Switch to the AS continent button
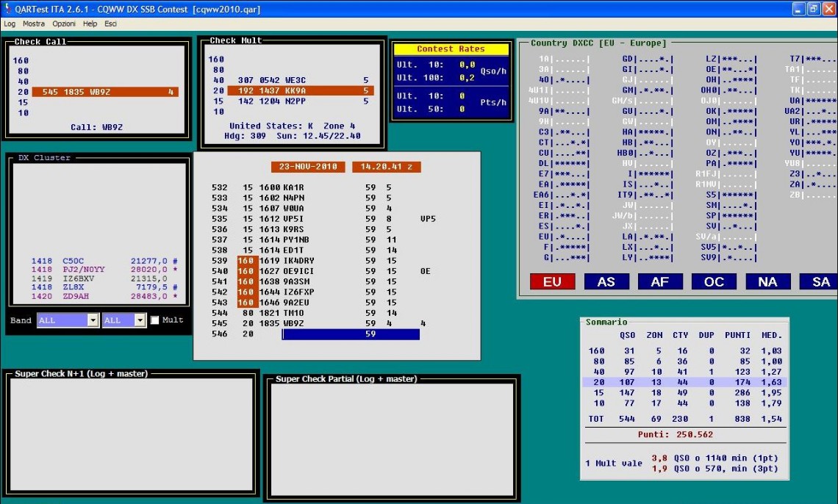The width and height of the screenshot is (838, 504). coord(606,281)
